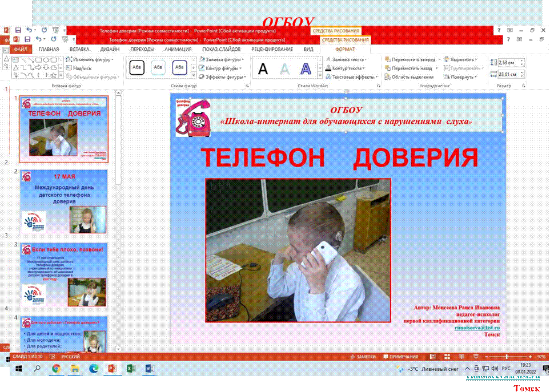Click the Save icon in quick access toolbar
The height and width of the screenshot is (392, 550).
click(18, 39)
